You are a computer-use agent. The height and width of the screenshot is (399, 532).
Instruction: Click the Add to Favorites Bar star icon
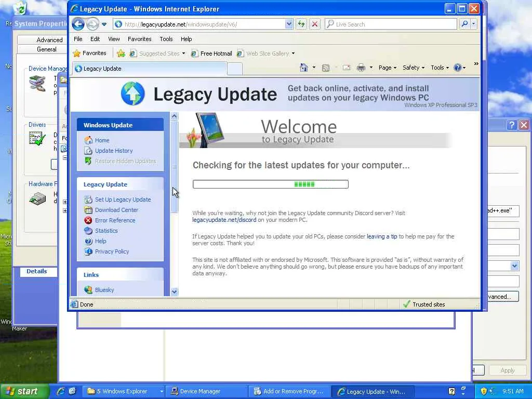tap(121, 54)
